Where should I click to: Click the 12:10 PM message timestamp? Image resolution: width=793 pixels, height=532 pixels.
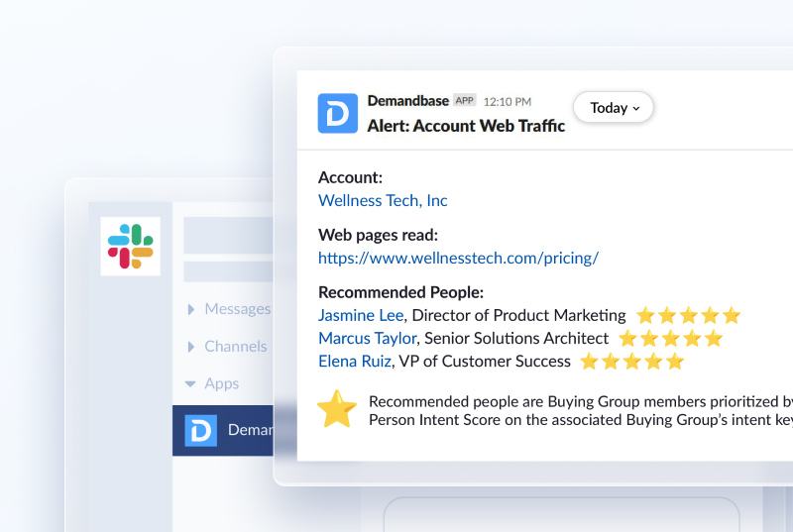click(508, 102)
